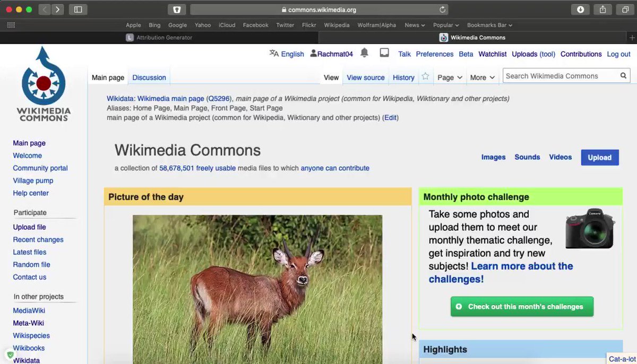The width and height of the screenshot is (637, 364).
Task: Switch to Attribution Generator tab
Action: coord(159,38)
